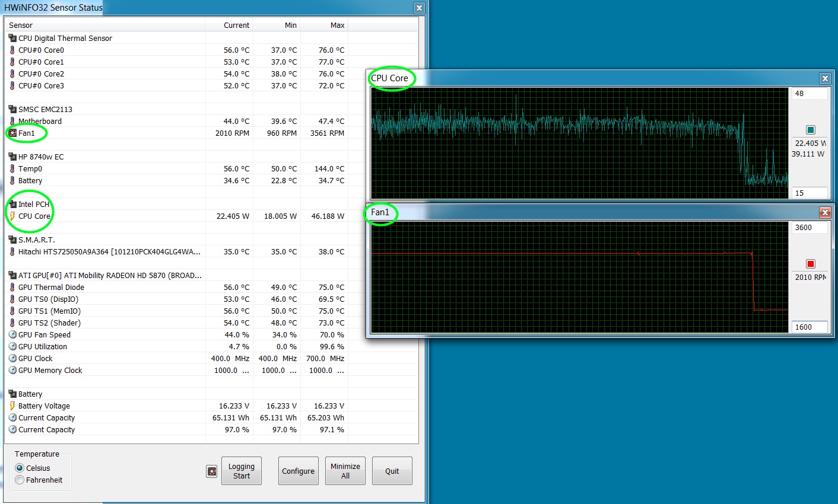Click the thermometer icon beside CPU#0 Core0

tap(12, 50)
